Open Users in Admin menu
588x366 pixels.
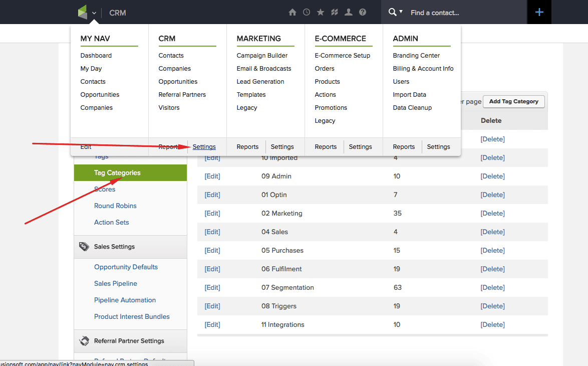[x=401, y=81]
